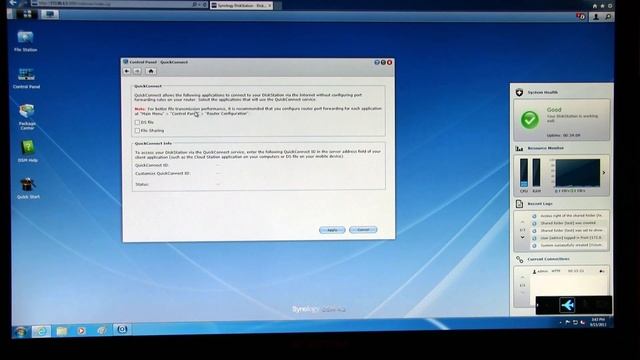
Task: Go forward in the Control Panel window
Action: tap(138, 71)
